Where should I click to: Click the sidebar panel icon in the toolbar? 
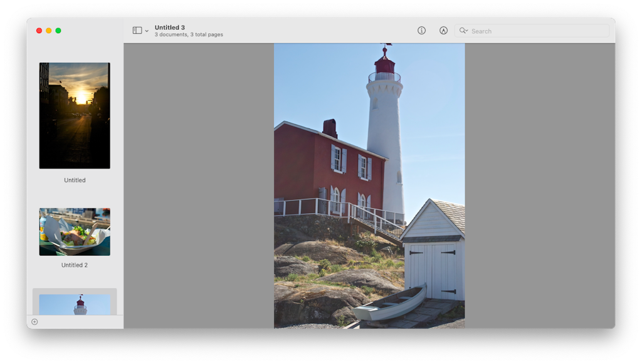pos(137,30)
